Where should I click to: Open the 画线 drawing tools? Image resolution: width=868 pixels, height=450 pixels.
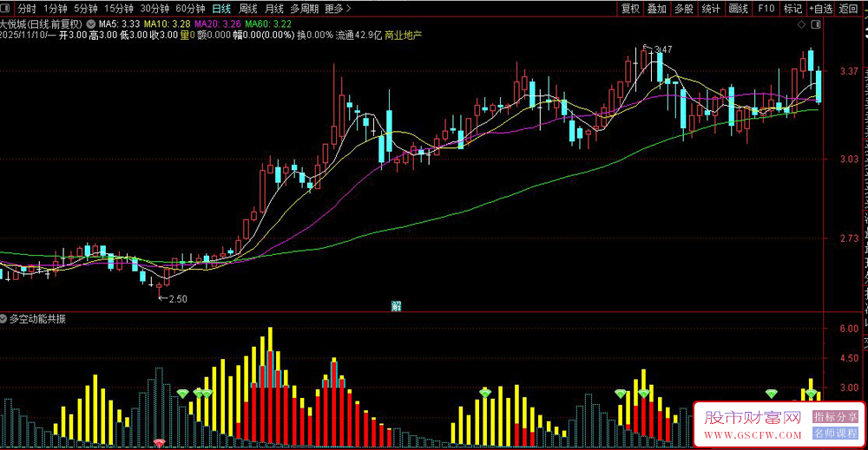739,9
